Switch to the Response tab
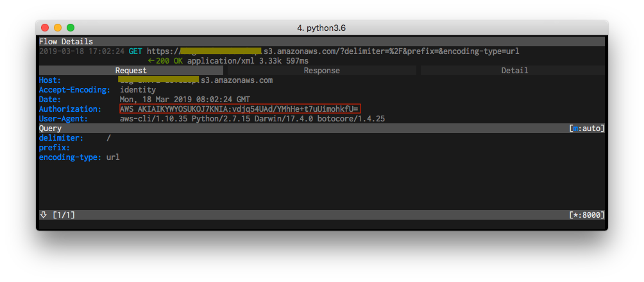Viewport: 644px width, 282px height. tap(321, 71)
